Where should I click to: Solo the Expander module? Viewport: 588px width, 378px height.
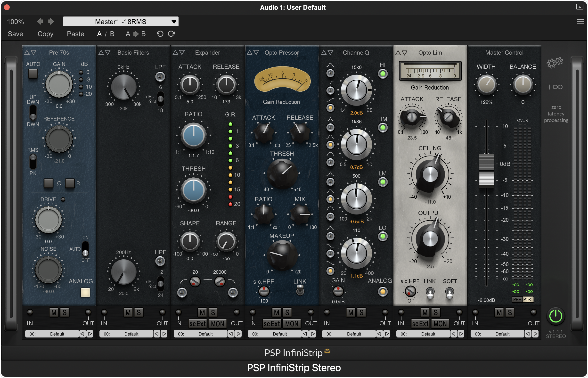coord(213,312)
